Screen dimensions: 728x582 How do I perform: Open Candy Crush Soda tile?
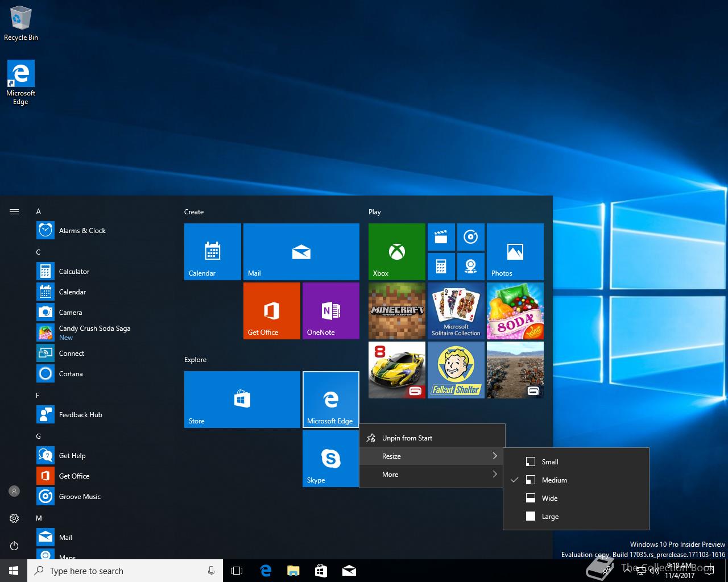click(515, 311)
